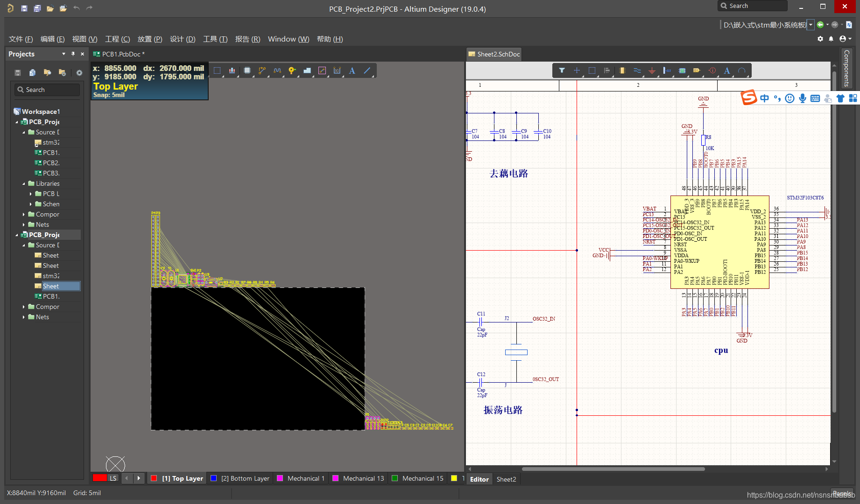Click the Panels button in status bar

click(842, 493)
